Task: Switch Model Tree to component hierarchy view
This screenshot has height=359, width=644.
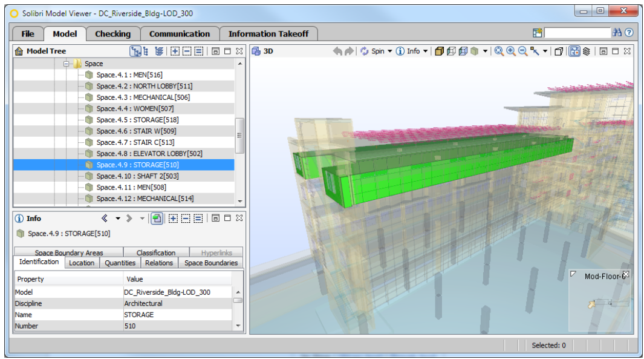Action: point(146,51)
